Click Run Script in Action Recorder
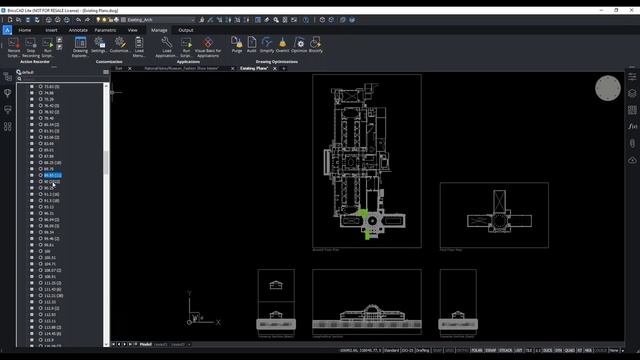 [47, 47]
